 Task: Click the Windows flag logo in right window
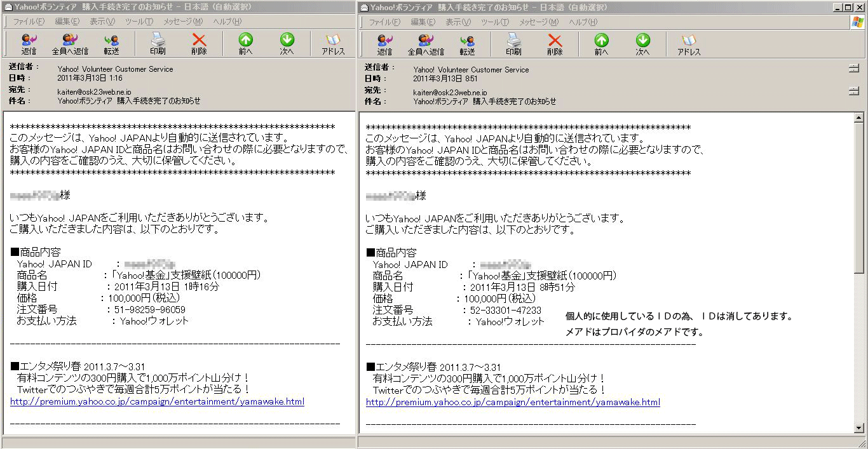tap(858, 22)
